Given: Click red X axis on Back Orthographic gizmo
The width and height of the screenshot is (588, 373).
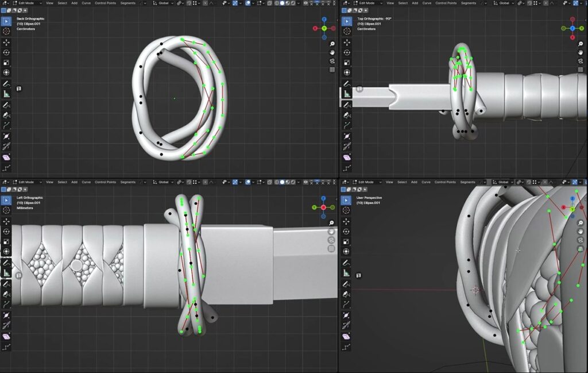Looking at the screenshot, I should pyautogui.click(x=315, y=28).
